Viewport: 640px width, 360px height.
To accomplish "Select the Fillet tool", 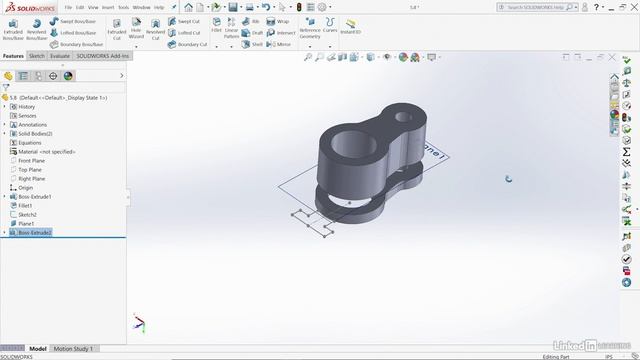I will point(216,25).
